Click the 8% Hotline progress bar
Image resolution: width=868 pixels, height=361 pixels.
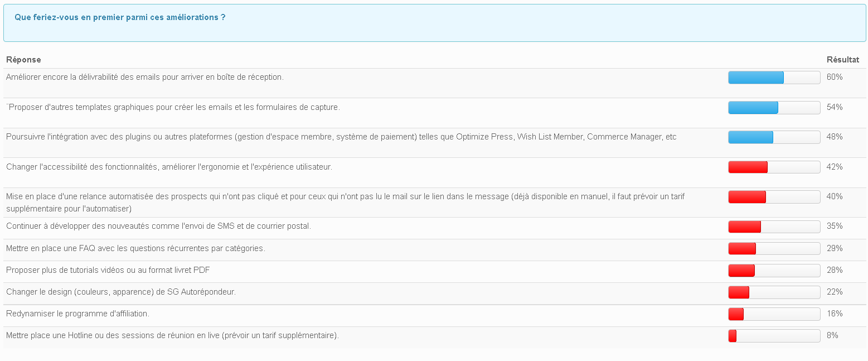pyautogui.click(x=774, y=336)
